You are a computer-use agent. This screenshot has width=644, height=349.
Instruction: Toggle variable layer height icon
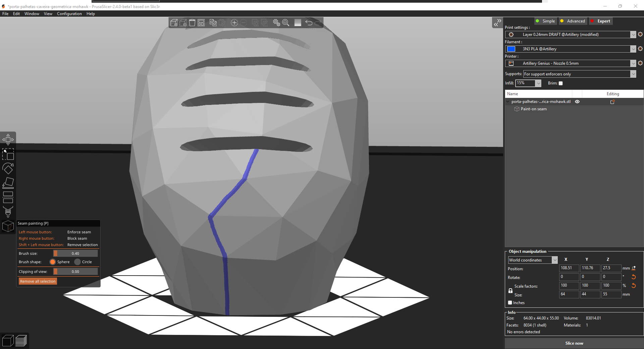(x=298, y=22)
